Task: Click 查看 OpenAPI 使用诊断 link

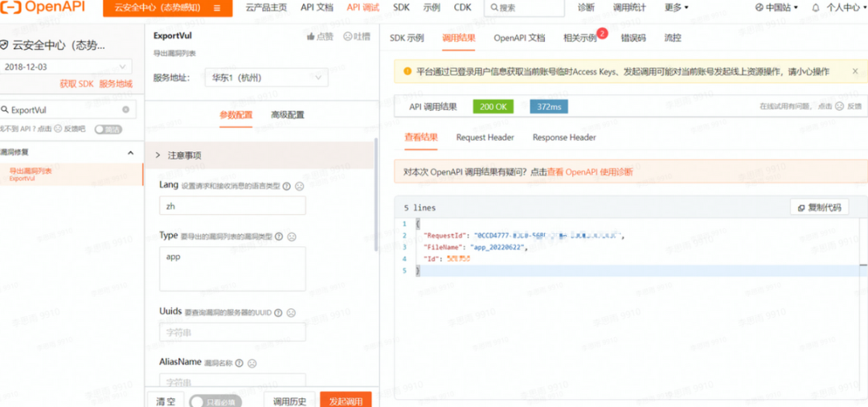Action: coord(590,172)
